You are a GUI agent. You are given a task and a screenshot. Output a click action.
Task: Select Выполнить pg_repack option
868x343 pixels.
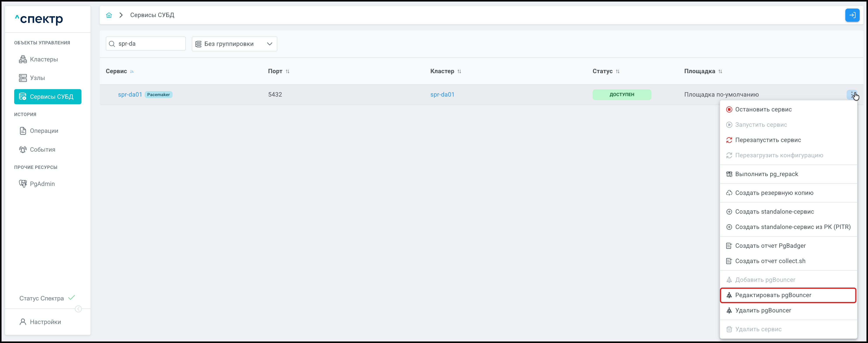click(x=766, y=174)
